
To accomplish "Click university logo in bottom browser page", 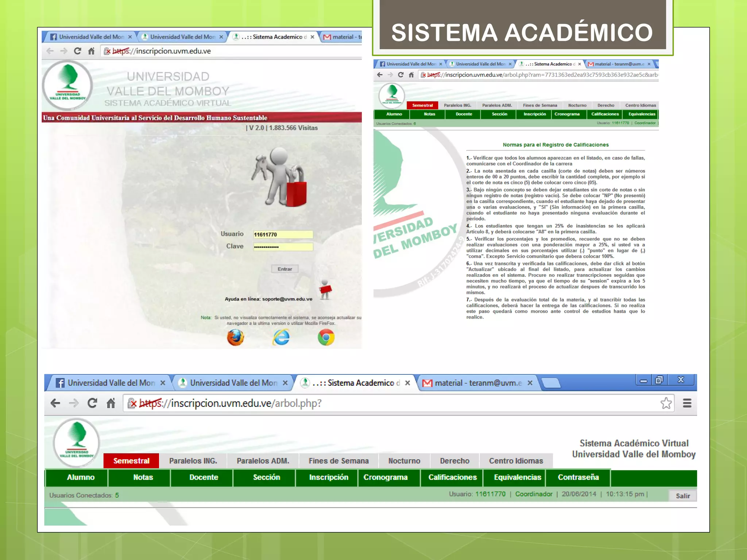I will 77,442.
